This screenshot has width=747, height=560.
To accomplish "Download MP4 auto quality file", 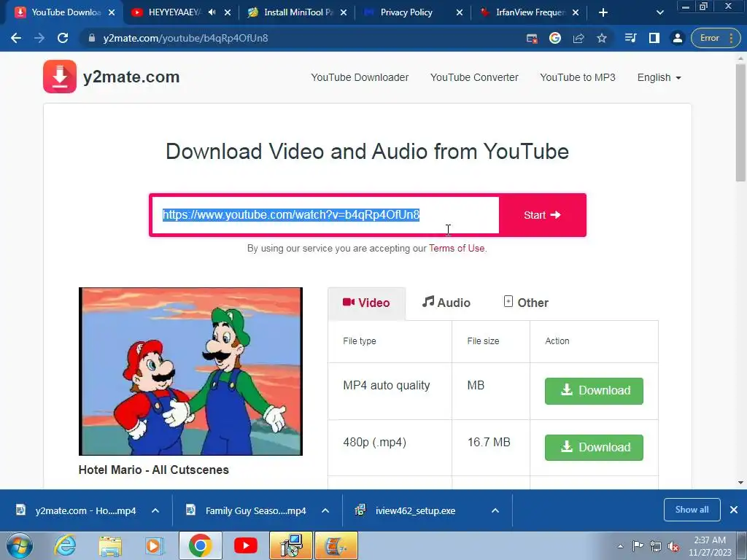I will coord(594,391).
